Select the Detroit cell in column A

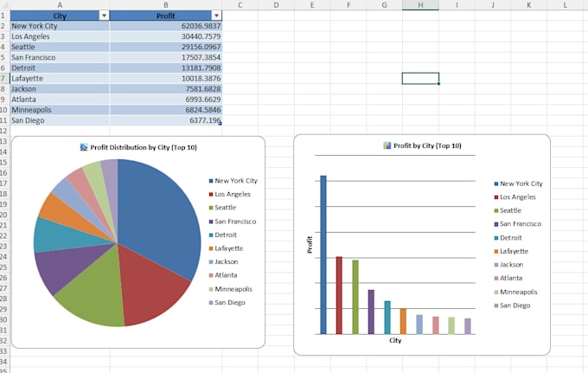point(60,68)
